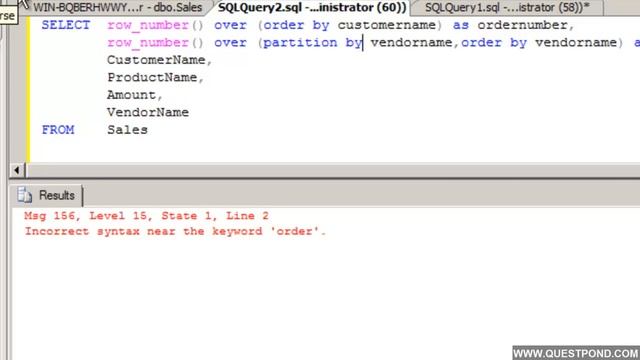The width and height of the screenshot is (640, 360).
Task: Click the ordernumber alias
Action: pos(522,25)
